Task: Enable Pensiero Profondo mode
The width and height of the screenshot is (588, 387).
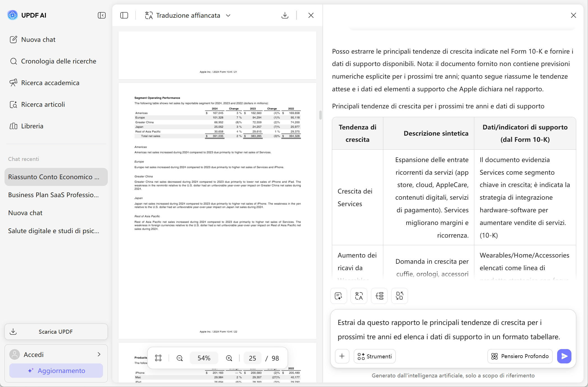Action: 519,356
